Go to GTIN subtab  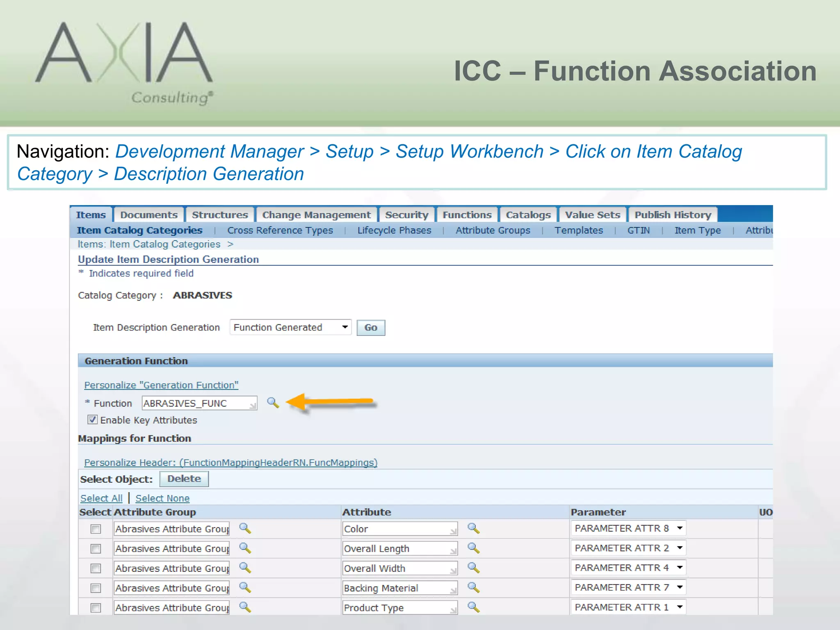click(639, 231)
